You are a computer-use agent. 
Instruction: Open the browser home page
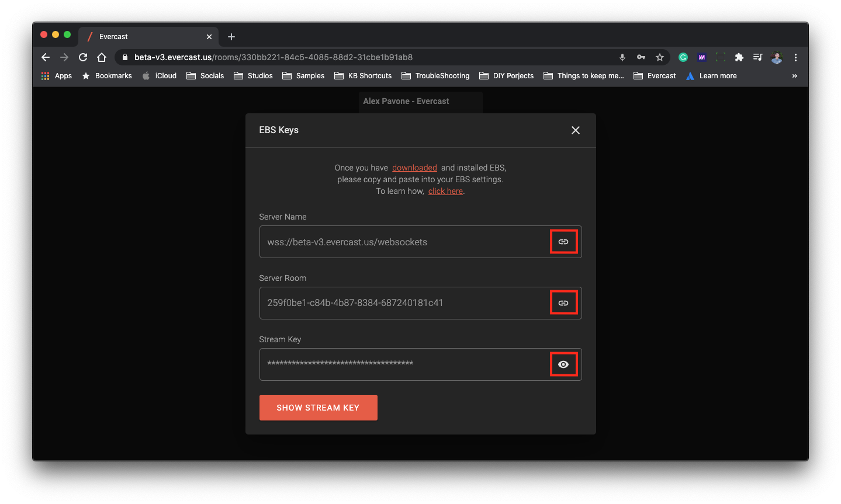point(102,57)
